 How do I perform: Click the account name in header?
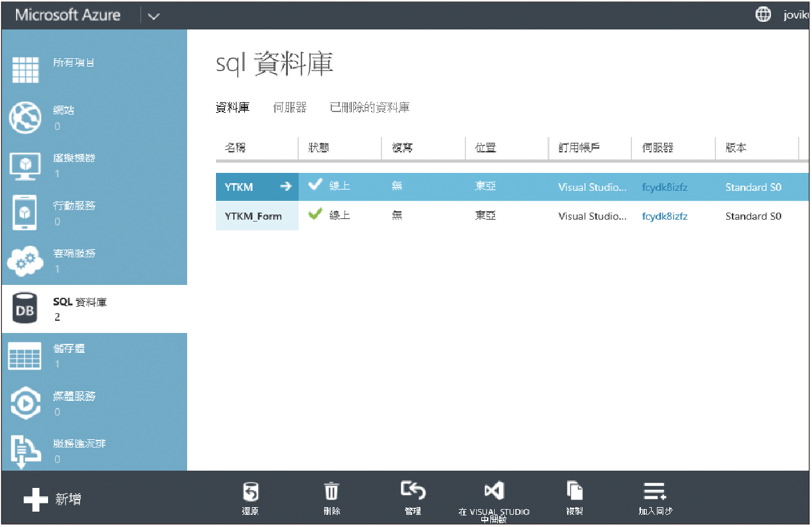796,15
